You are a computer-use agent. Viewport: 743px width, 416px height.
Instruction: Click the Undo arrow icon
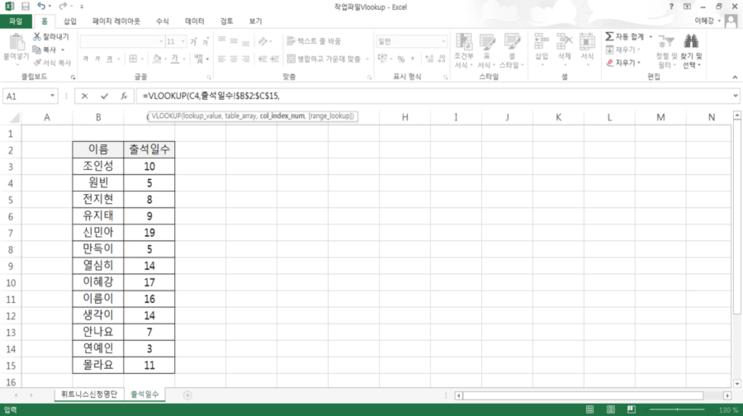(x=41, y=7)
